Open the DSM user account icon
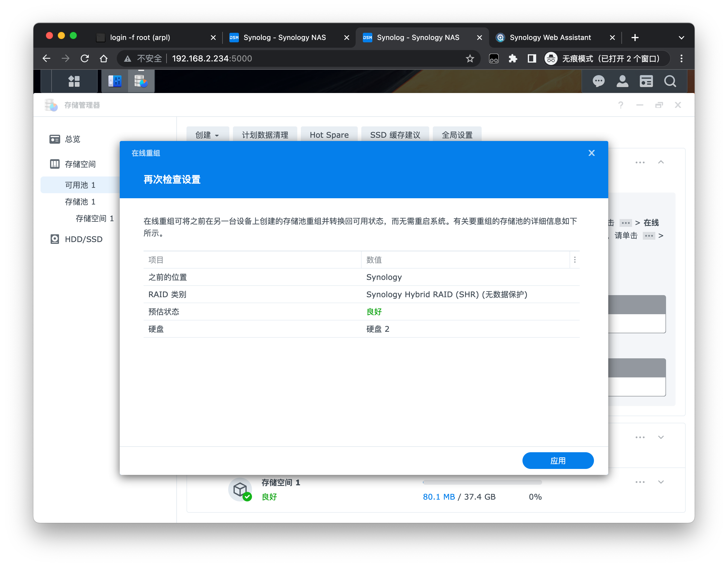 tap(622, 81)
